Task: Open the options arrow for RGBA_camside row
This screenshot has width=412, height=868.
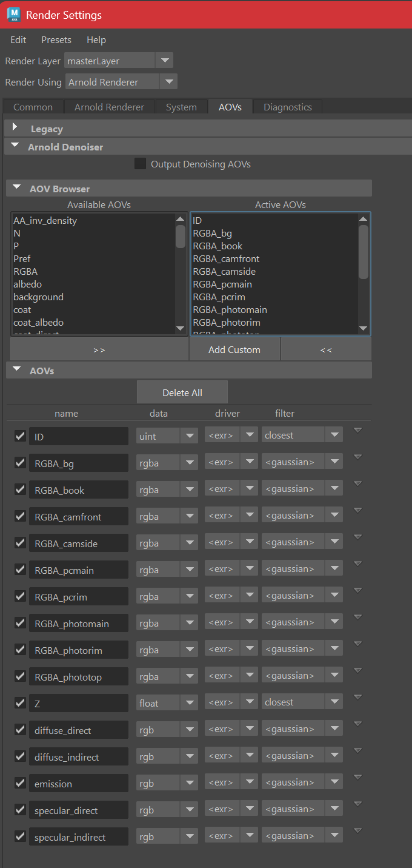Action: tap(357, 537)
